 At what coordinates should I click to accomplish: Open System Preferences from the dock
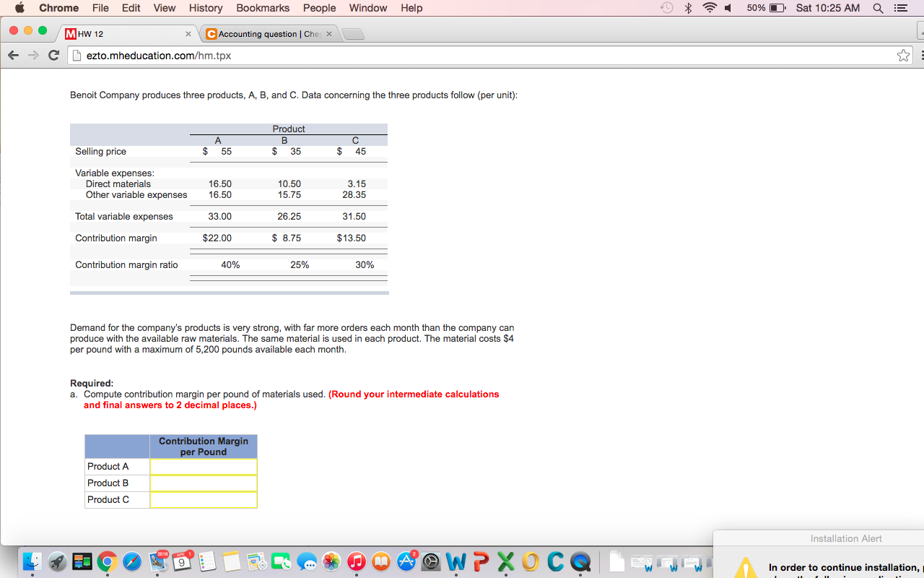point(431,562)
